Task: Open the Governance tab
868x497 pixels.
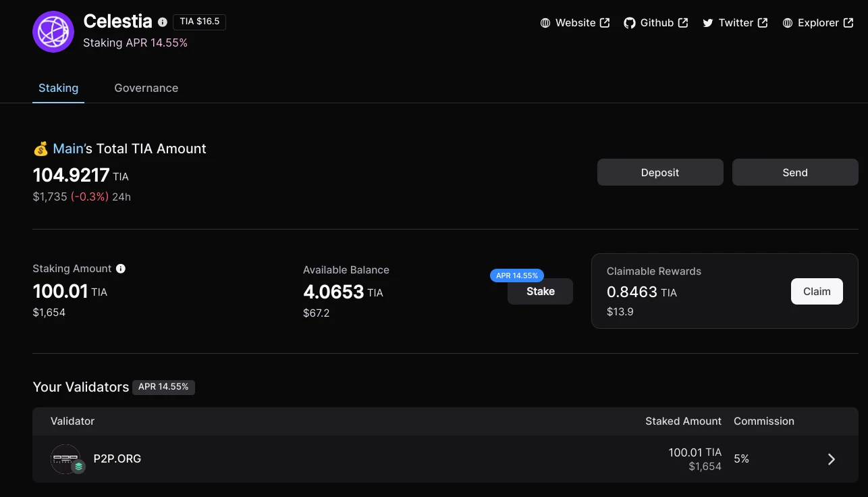Action: (146, 88)
